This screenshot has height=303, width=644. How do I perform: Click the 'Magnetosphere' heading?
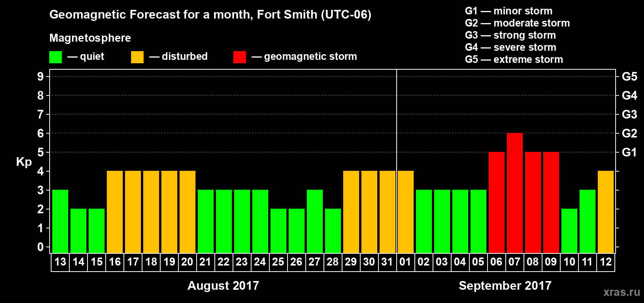pyautogui.click(x=90, y=38)
